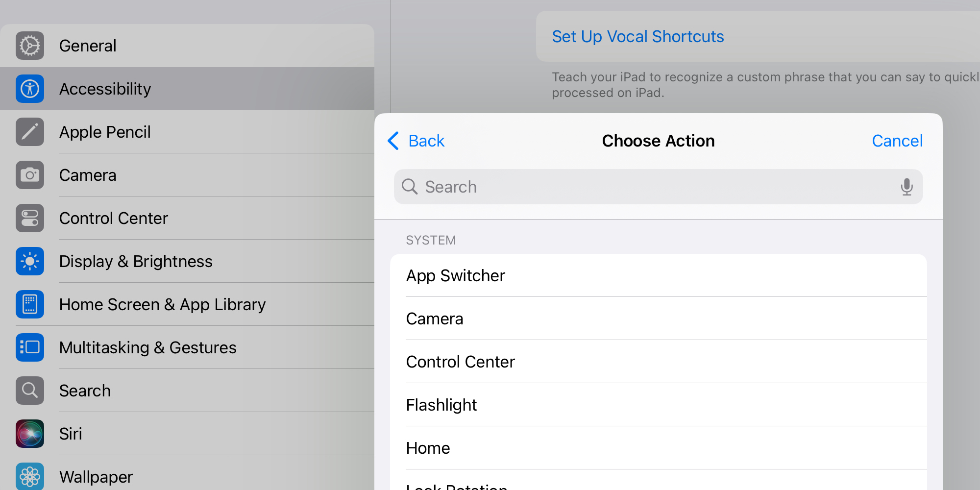The width and height of the screenshot is (980, 490).
Task: Select the Accessibility sidebar icon
Action: (x=29, y=89)
